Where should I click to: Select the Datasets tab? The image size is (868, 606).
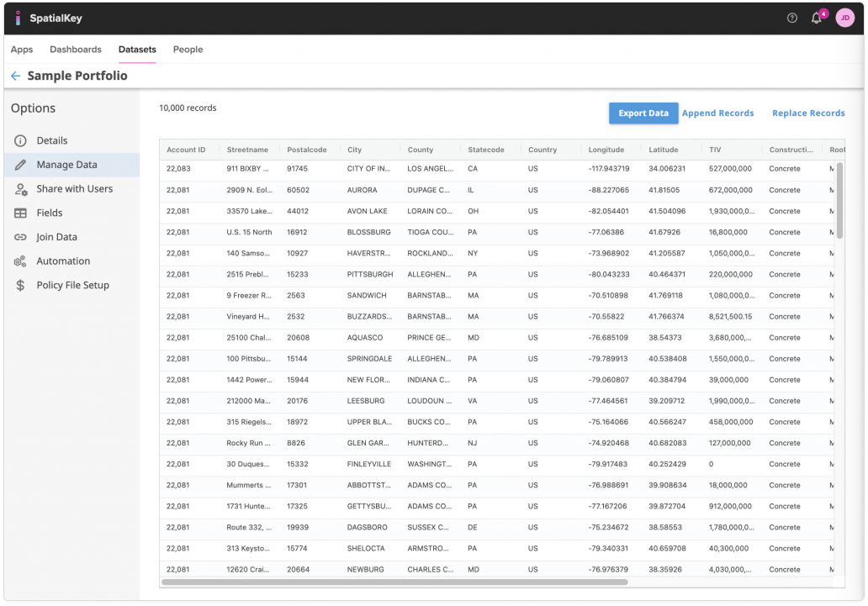[x=136, y=50]
